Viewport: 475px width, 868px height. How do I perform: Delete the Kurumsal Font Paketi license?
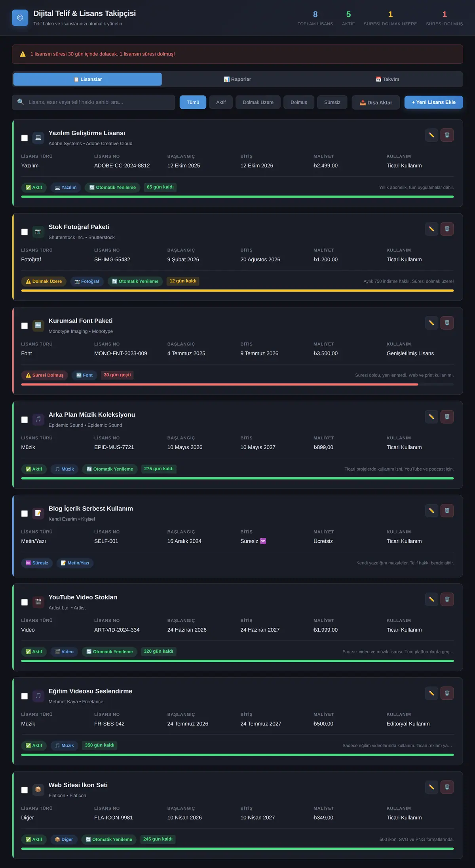447,323
